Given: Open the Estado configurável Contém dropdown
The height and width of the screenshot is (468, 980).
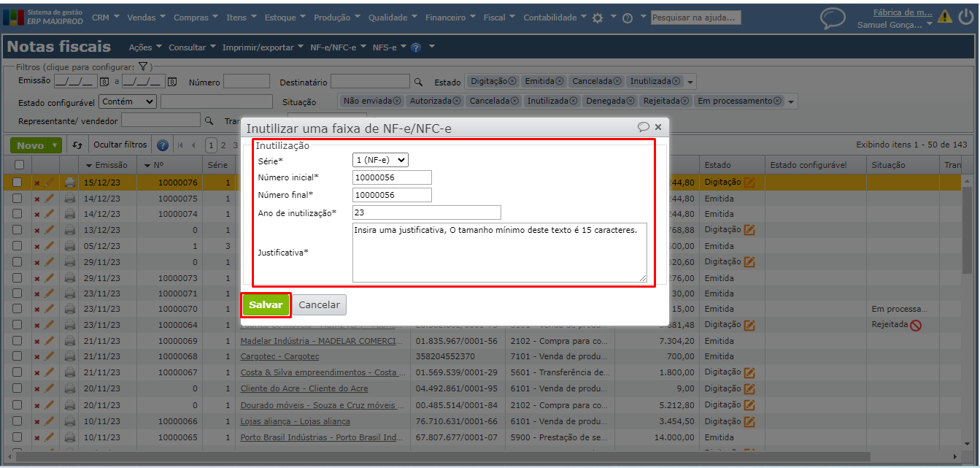Looking at the screenshot, I should click(128, 101).
